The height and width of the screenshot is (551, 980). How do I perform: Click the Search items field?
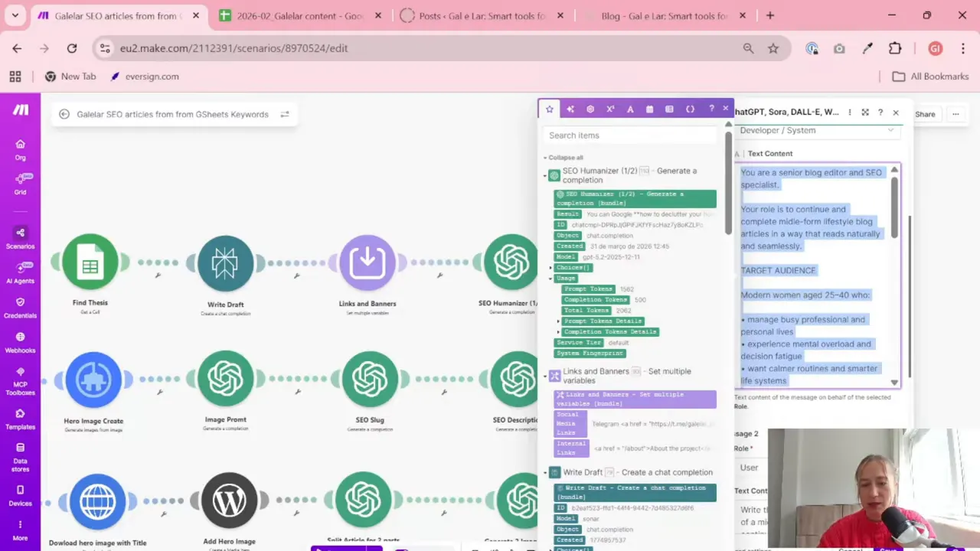click(x=630, y=135)
